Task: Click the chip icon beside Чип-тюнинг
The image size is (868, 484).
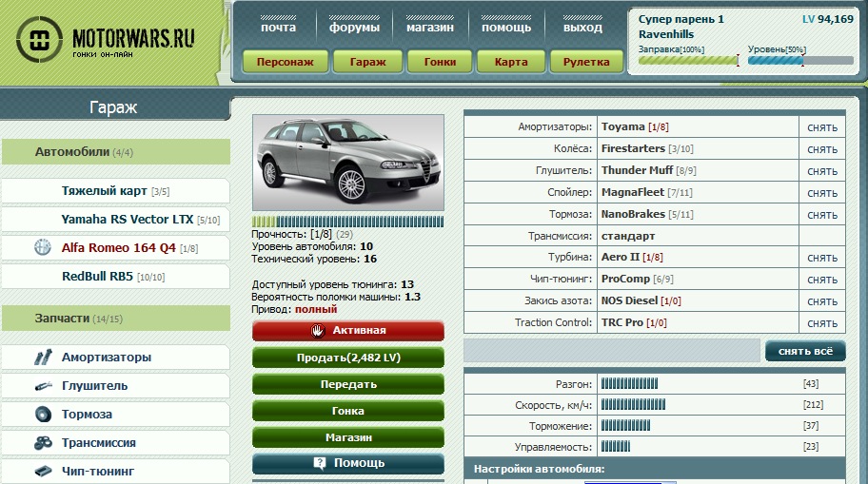Action: coord(43,471)
